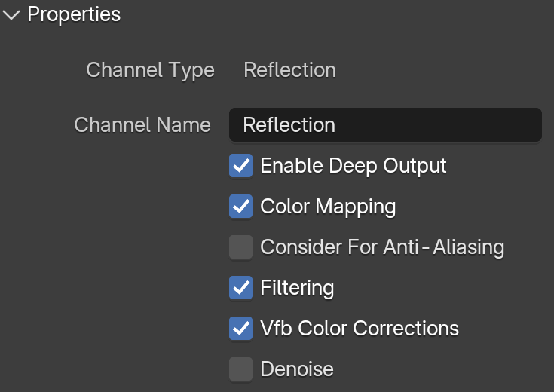Click the Channel Name label
This screenshot has width=554, height=392.
(x=142, y=125)
